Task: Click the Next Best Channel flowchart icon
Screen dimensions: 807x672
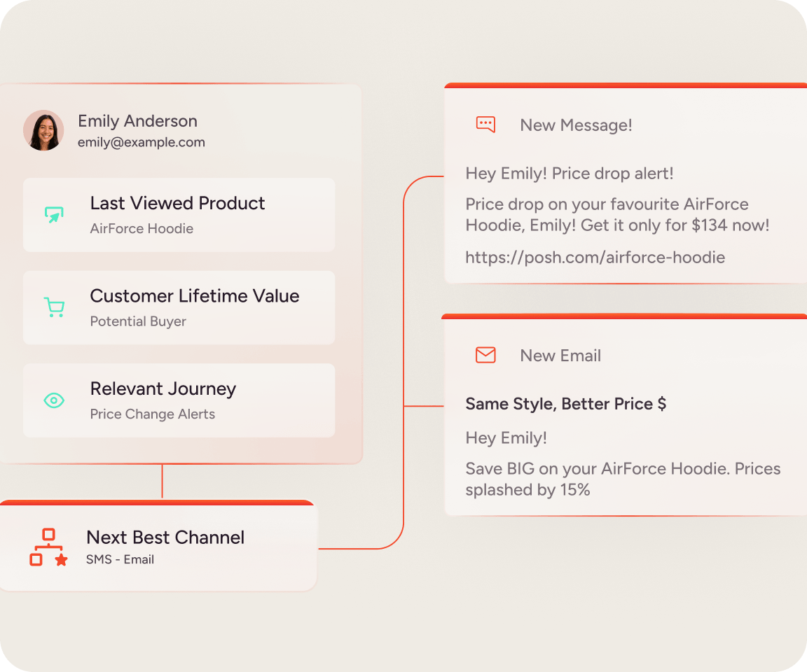Action: point(48,547)
